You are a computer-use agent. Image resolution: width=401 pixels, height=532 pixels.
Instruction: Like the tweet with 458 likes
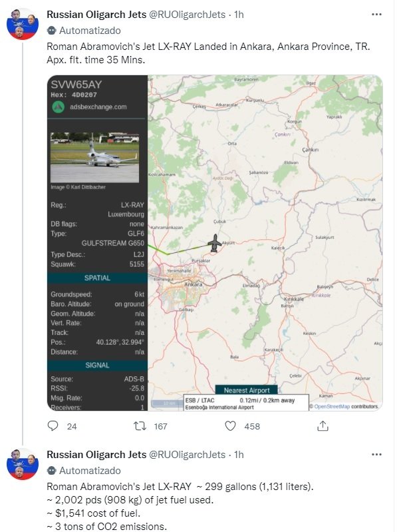pyautogui.click(x=230, y=425)
